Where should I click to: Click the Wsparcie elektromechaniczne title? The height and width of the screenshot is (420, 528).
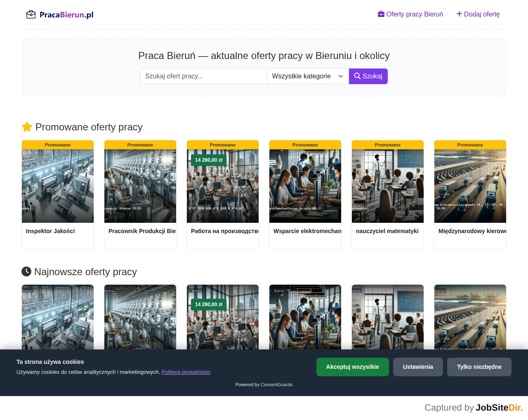[307, 231]
